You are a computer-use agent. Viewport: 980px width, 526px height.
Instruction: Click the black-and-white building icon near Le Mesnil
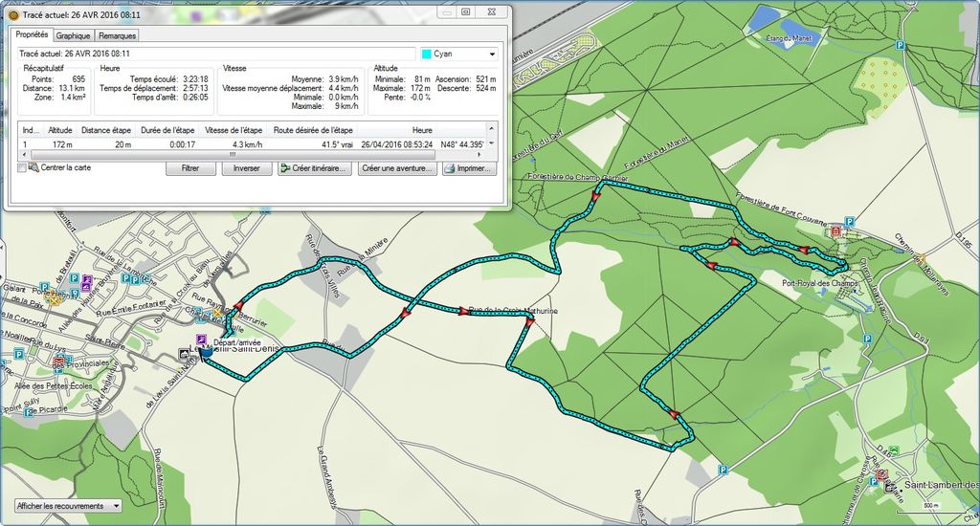(185, 354)
